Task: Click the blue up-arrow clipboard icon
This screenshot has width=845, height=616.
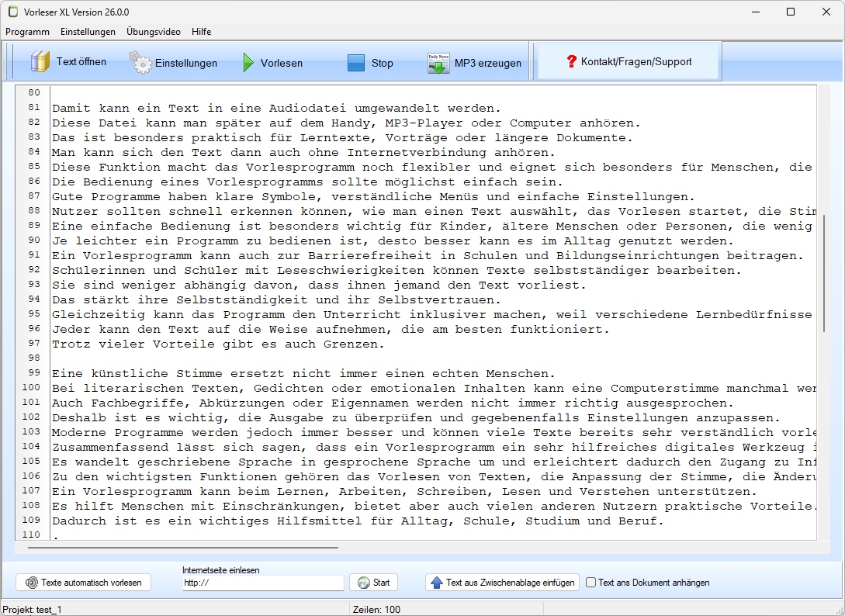Action: tap(437, 583)
